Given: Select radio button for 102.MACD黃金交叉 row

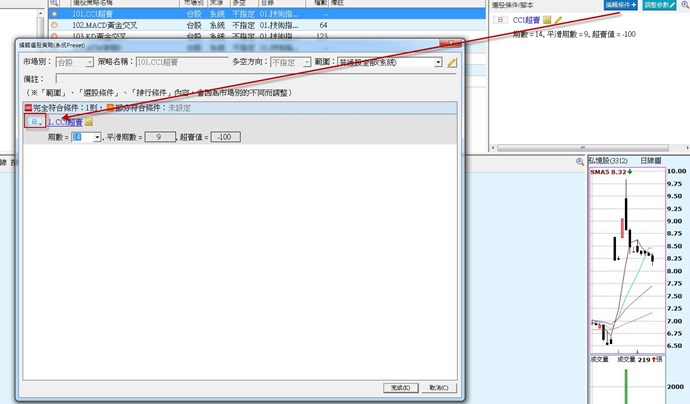Looking at the screenshot, I should click(54, 26).
